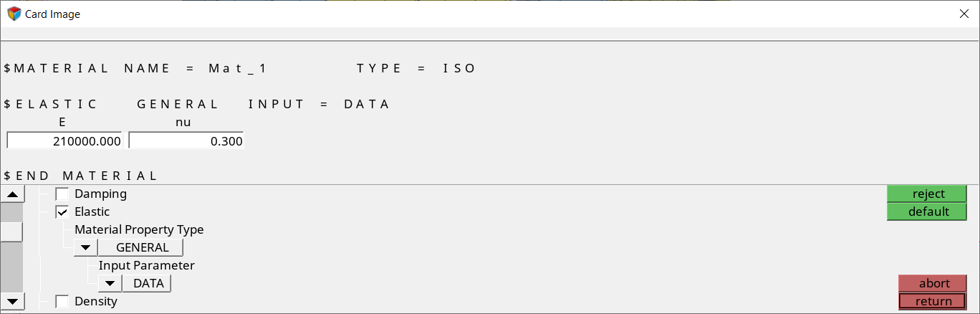The width and height of the screenshot is (980, 314).
Task: Uncheck the Elastic checkbox
Action: point(62,212)
